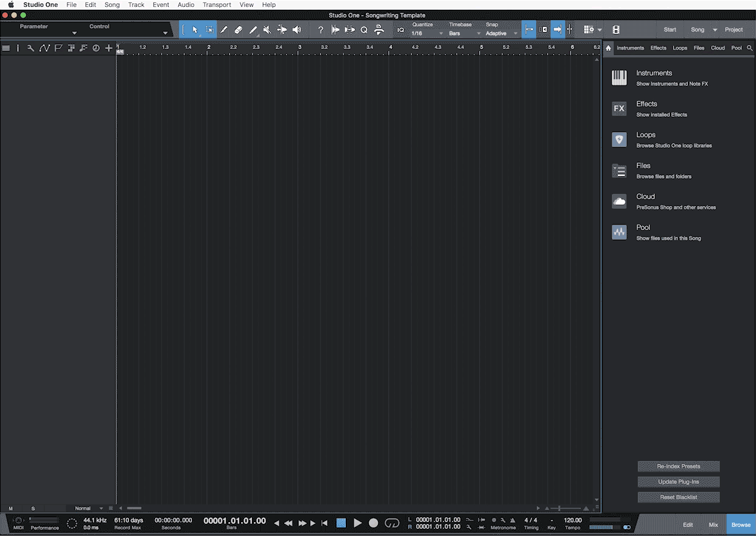Open the Track menu in the menu bar
Image resolution: width=756 pixels, height=536 pixels.
pyautogui.click(x=136, y=5)
